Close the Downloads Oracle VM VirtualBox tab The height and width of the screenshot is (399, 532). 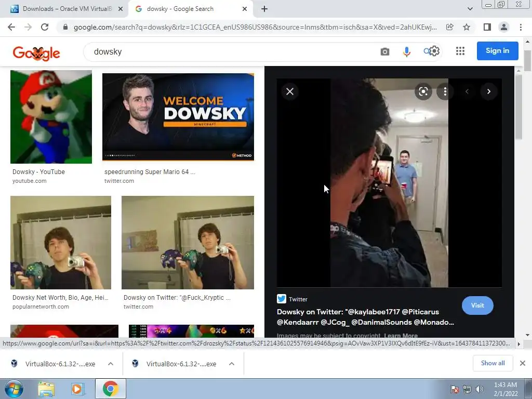[x=121, y=9]
